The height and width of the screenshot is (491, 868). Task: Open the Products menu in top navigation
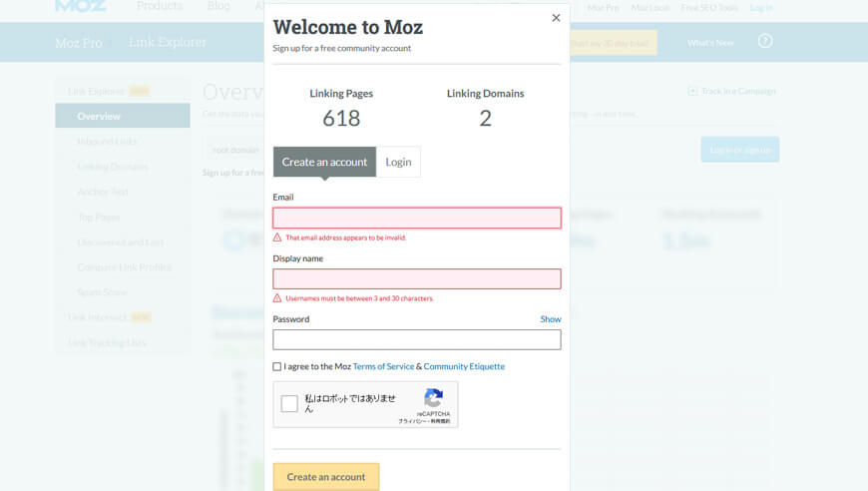(x=160, y=6)
